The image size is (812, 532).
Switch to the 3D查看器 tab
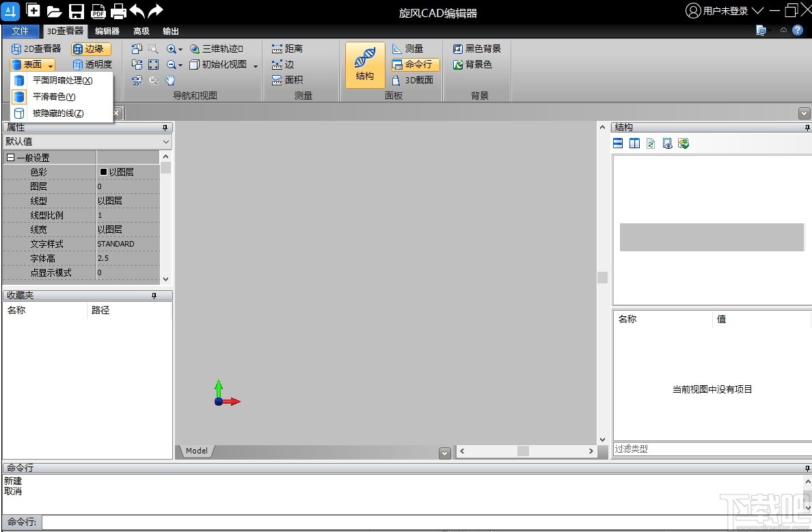tap(65, 31)
